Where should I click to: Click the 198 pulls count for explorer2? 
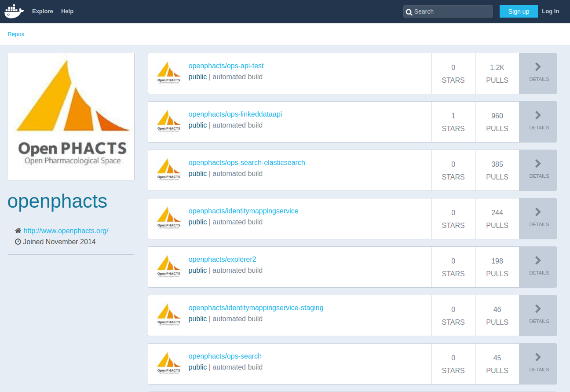click(497, 261)
